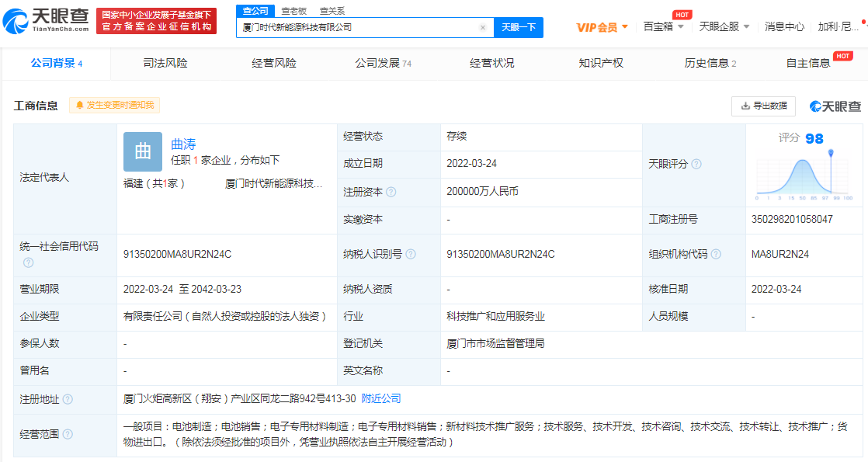This screenshot has height=462, width=868.
Task: Click the 200000万人民币 registered capital value
Action: (482, 192)
